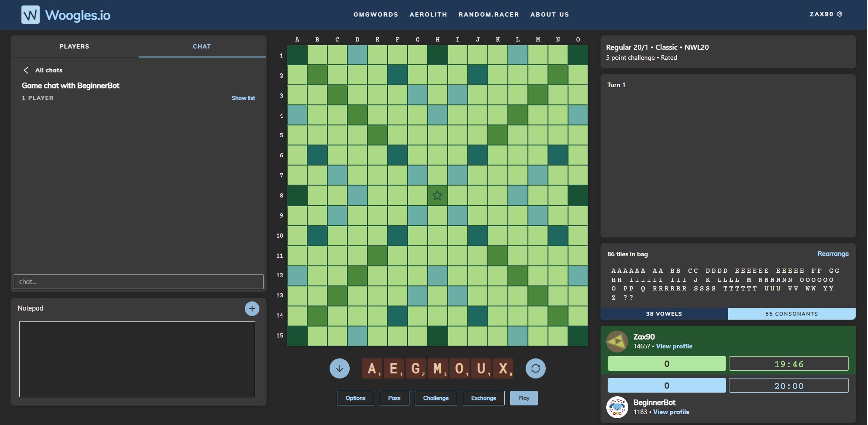868x425 pixels.
Task: Add a new note with the Notepad plus icon
Action: [x=252, y=308]
